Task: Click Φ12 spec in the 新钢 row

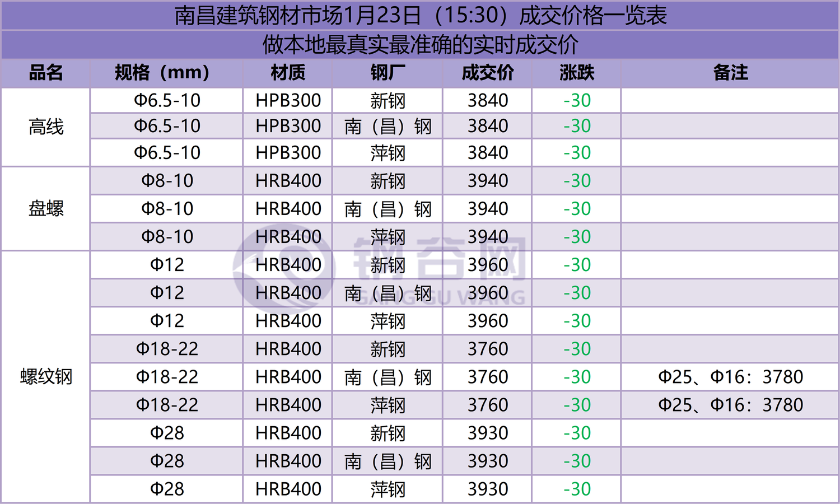Action: (167, 265)
